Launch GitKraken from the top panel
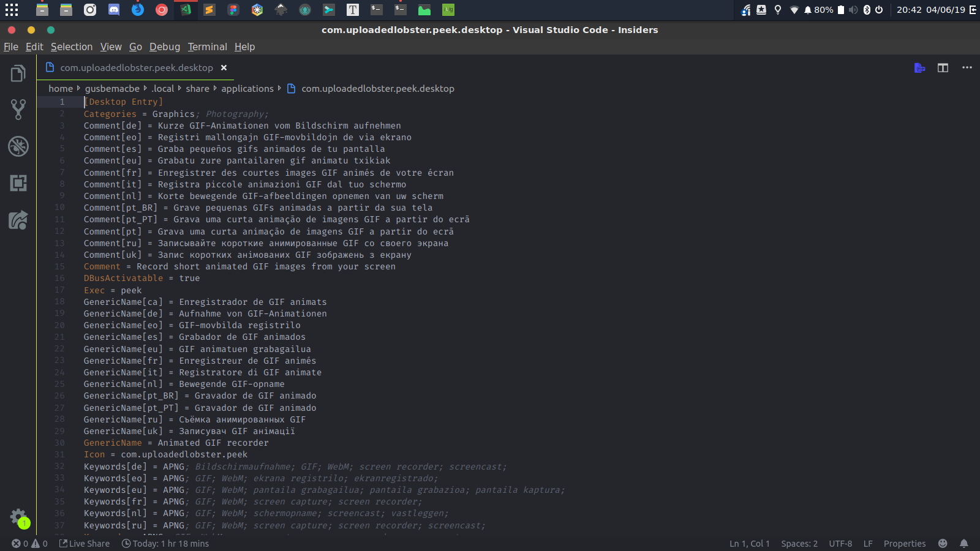The image size is (980, 551). click(305, 10)
